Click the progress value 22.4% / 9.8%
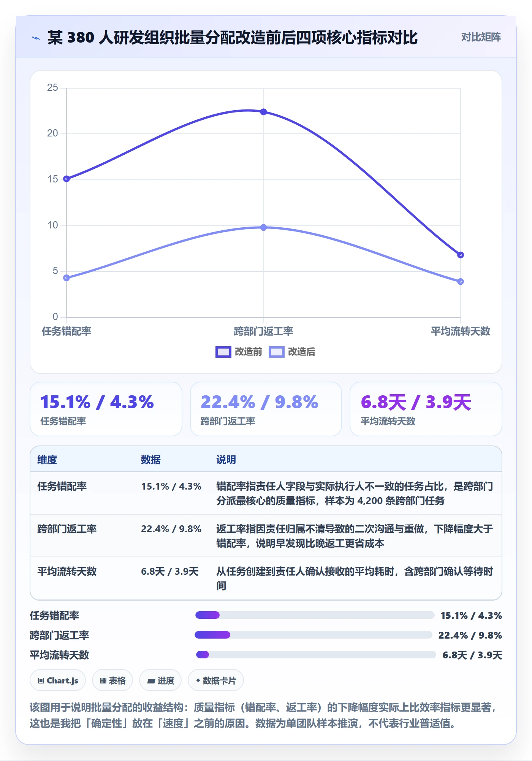Viewport: 532px width, 761px height. click(470, 635)
